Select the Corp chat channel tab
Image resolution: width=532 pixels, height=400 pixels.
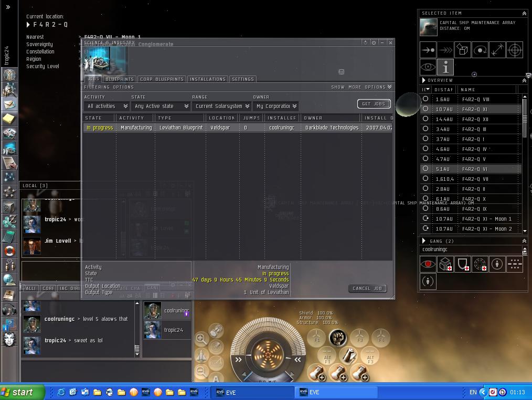tap(48, 288)
